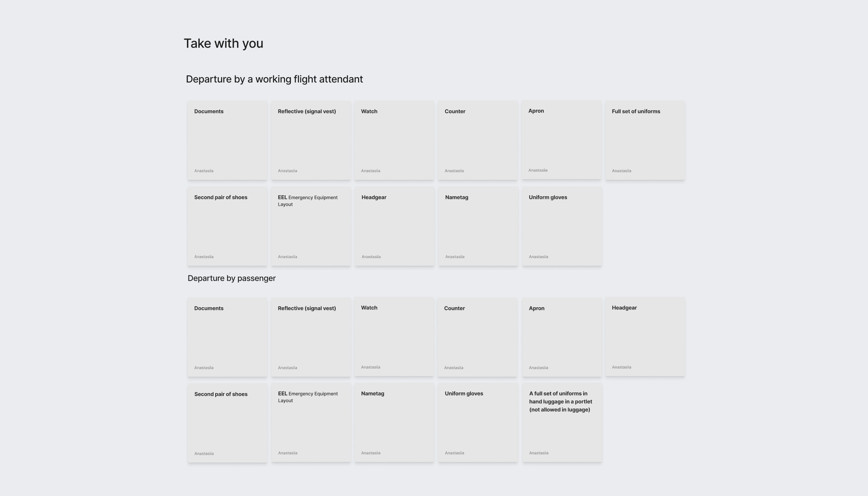Image resolution: width=868 pixels, height=496 pixels.
Task: Open the Full set of uniforms card
Action: tap(645, 140)
